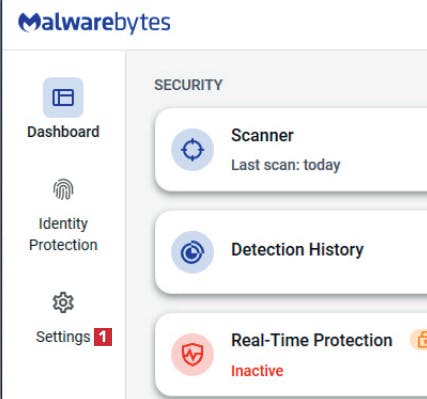Image resolution: width=427 pixels, height=399 pixels.
Task: Open the Scanner card
Action: click(x=291, y=150)
